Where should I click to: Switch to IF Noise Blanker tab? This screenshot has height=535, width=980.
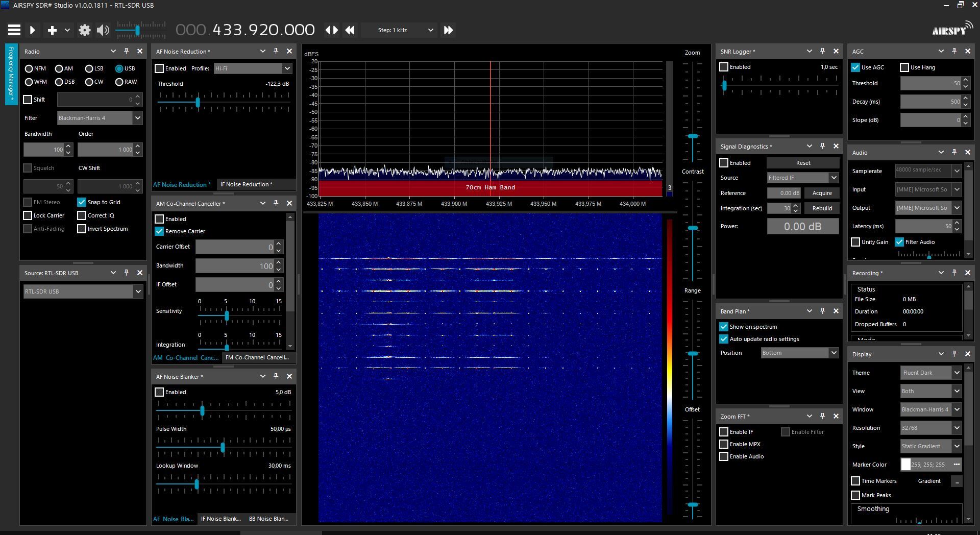coord(220,519)
